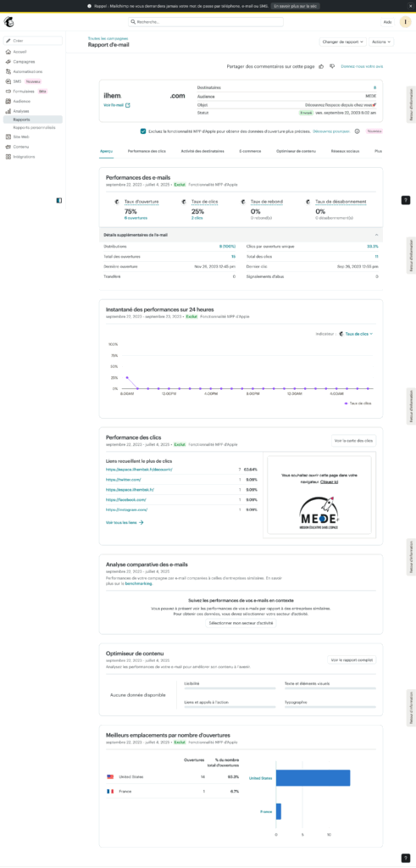Open the Taux de clics indicator dropdown
This screenshot has height=868, width=416.
358,334
